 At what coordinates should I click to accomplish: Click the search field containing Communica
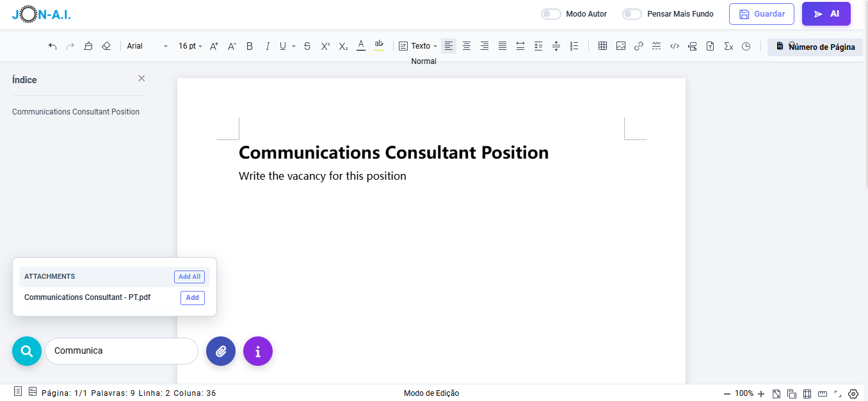pyautogui.click(x=122, y=351)
